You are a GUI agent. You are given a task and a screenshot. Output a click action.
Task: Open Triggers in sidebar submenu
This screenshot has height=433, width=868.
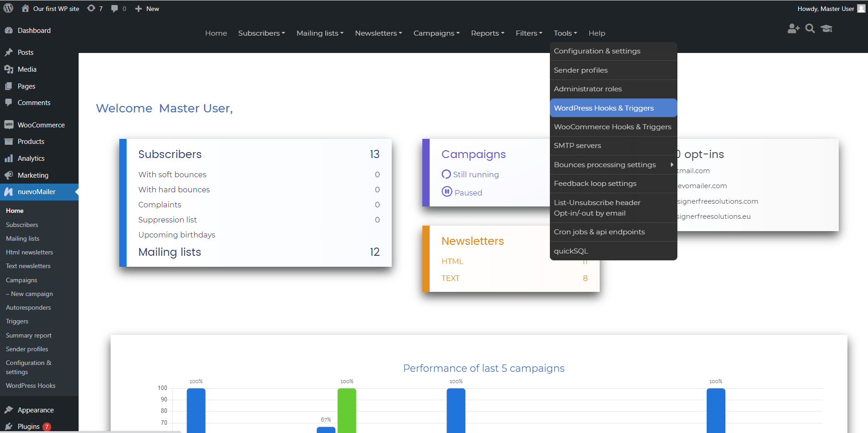tap(17, 321)
